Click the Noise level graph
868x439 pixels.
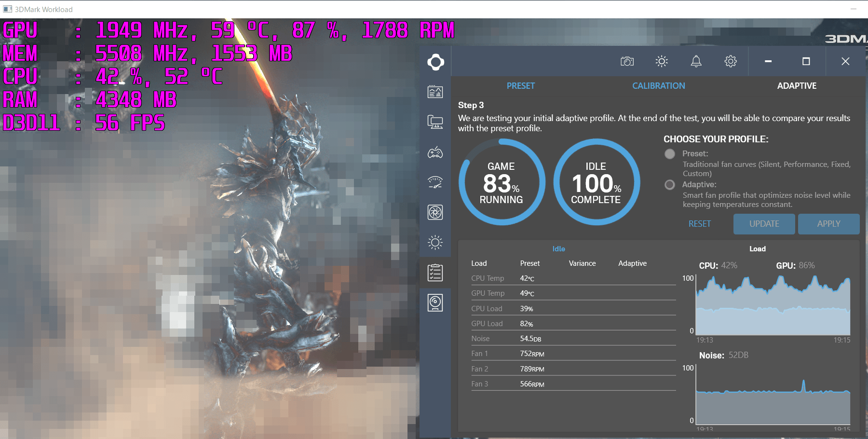coord(773,395)
